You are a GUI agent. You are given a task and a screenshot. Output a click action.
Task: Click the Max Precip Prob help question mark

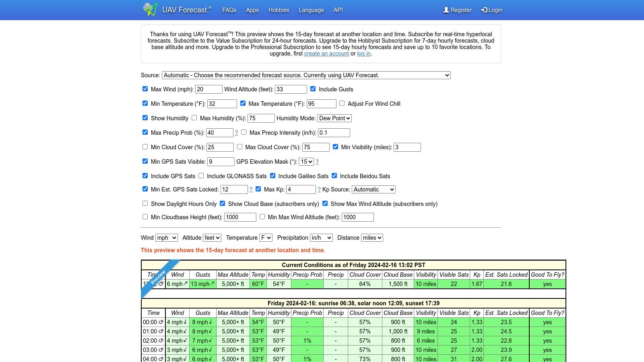coord(236,133)
